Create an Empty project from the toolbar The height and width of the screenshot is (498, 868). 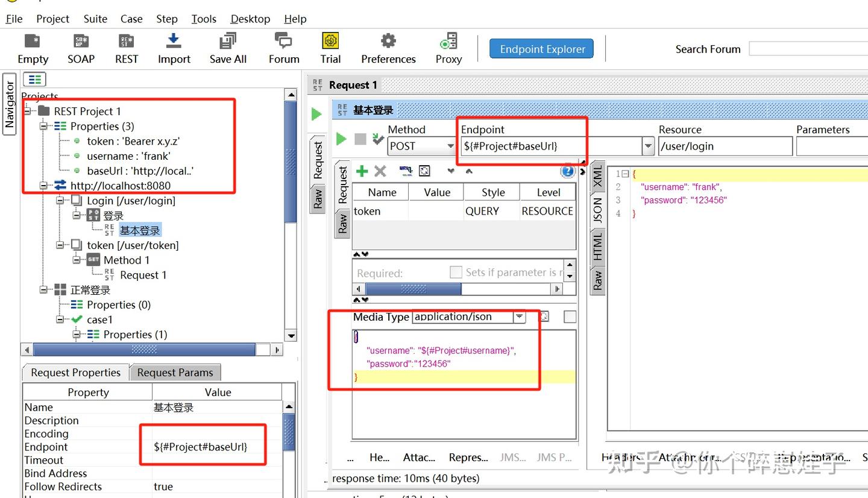click(33, 48)
